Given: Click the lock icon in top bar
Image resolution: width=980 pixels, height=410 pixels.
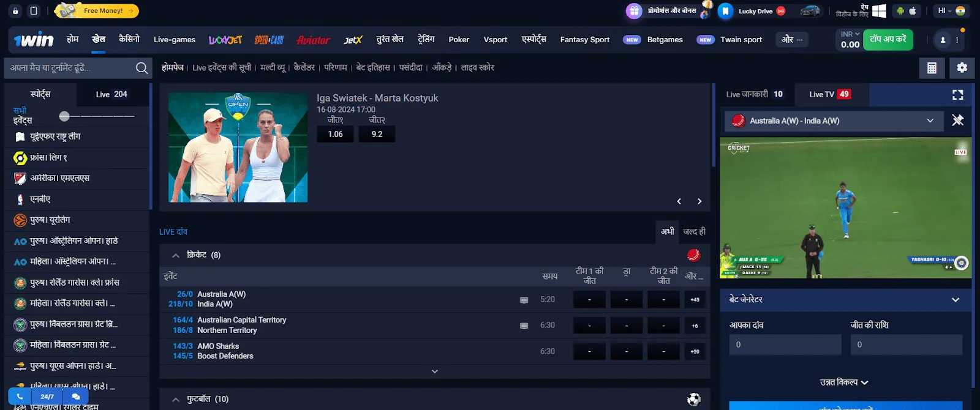Looking at the screenshot, I should (15, 11).
